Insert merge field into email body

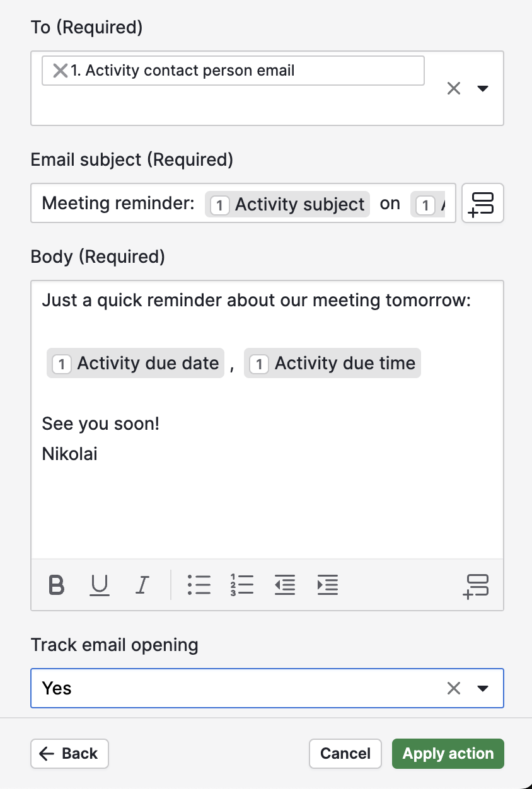coord(476,585)
